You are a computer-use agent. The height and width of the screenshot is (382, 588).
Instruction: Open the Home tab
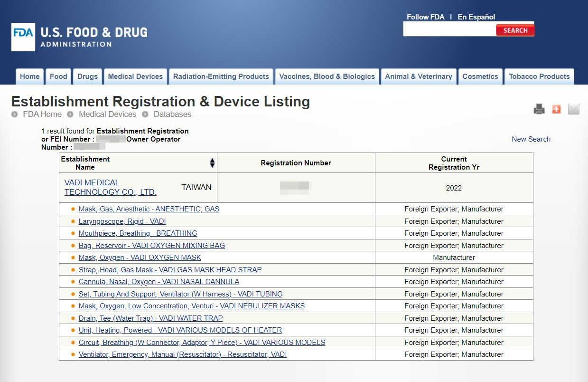[x=30, y=76]
